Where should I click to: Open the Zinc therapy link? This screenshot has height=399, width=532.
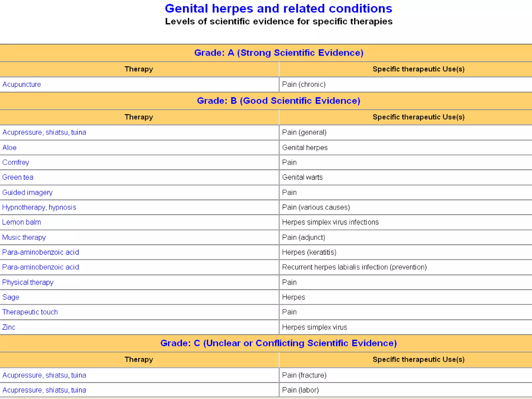tap(9, 327)
